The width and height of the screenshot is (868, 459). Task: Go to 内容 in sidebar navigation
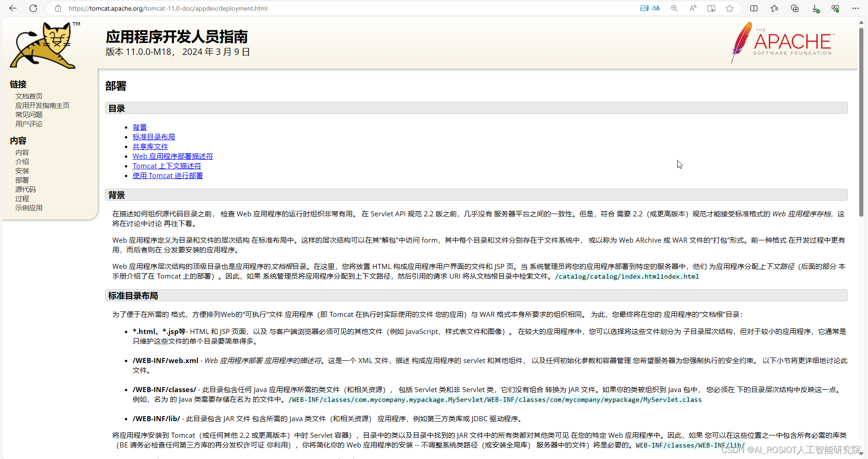tap(22, 152)
